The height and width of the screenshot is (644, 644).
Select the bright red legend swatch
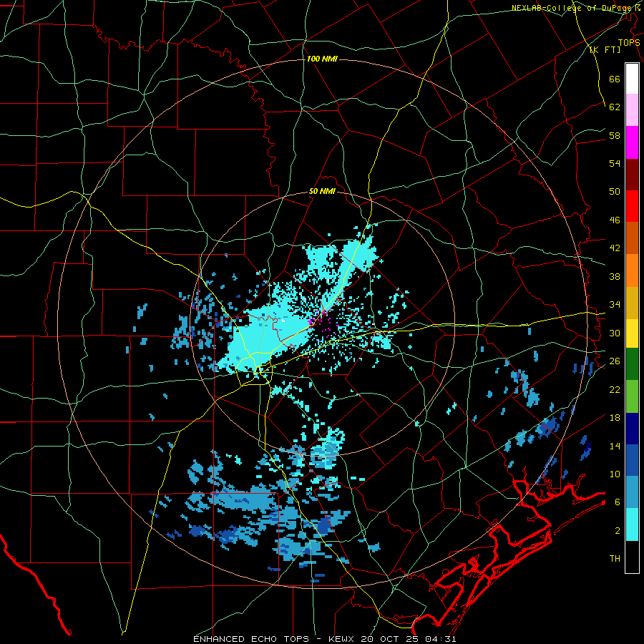(x=632, y=206)
